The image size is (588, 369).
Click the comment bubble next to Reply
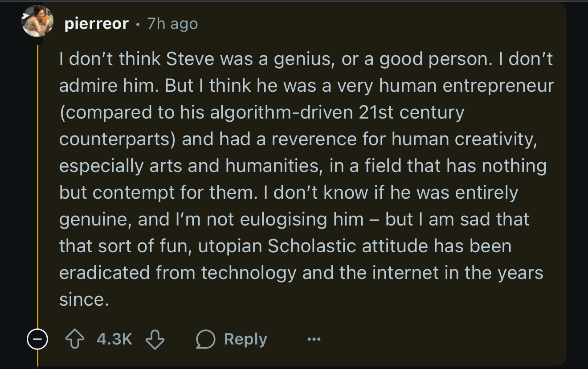tap(207, 338)
